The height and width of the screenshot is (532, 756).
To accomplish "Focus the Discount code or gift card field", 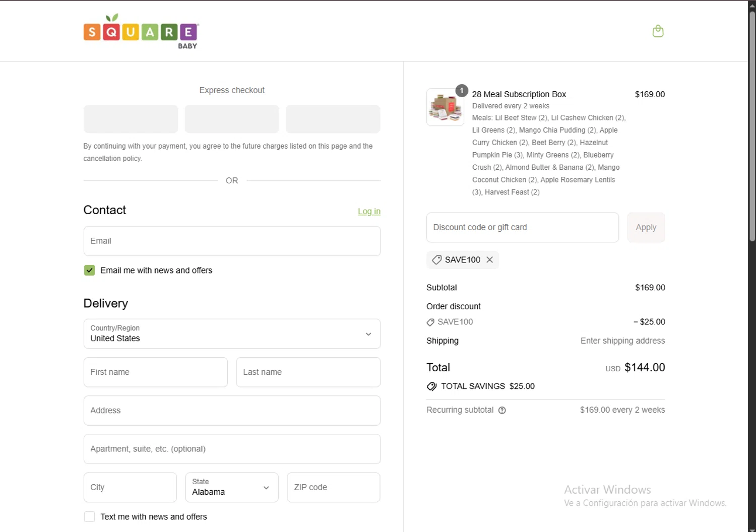I will [x=523, y=227].
